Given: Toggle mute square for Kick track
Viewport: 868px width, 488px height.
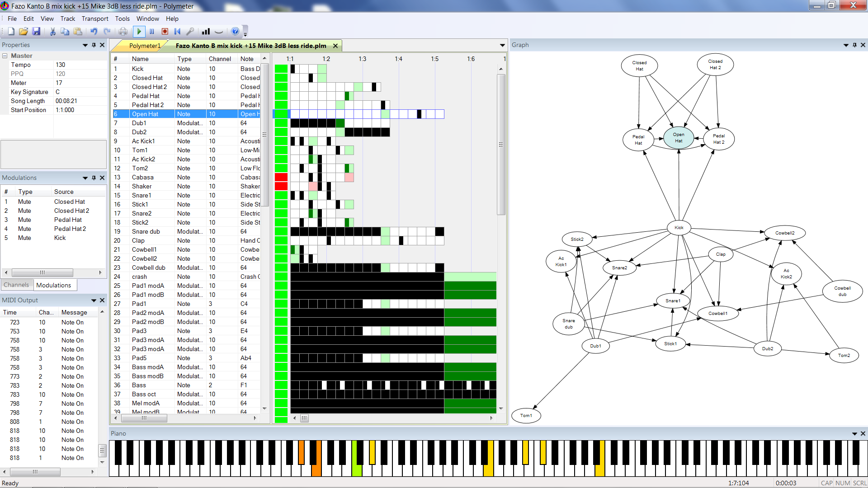Looking at the screenshot, I should (281, 69).
